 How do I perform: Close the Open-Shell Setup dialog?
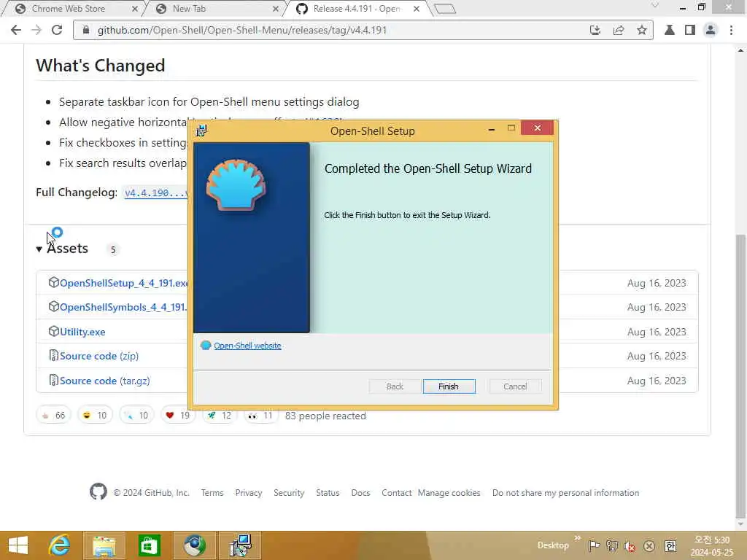[x=537, y=128]
